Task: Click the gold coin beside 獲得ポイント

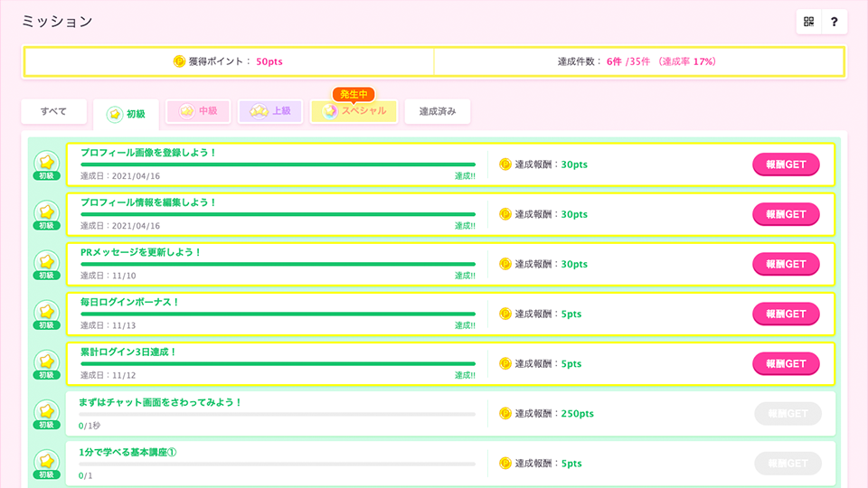Action: (179, 61)
